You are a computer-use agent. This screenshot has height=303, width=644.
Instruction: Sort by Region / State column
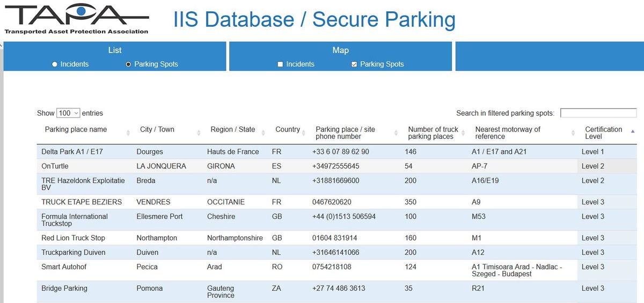(x=233, y=129)
